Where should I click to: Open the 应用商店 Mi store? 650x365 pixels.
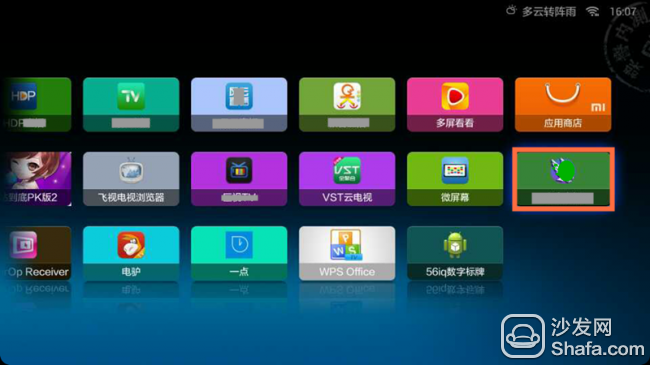pyautogui.click(x=563, y=105)
